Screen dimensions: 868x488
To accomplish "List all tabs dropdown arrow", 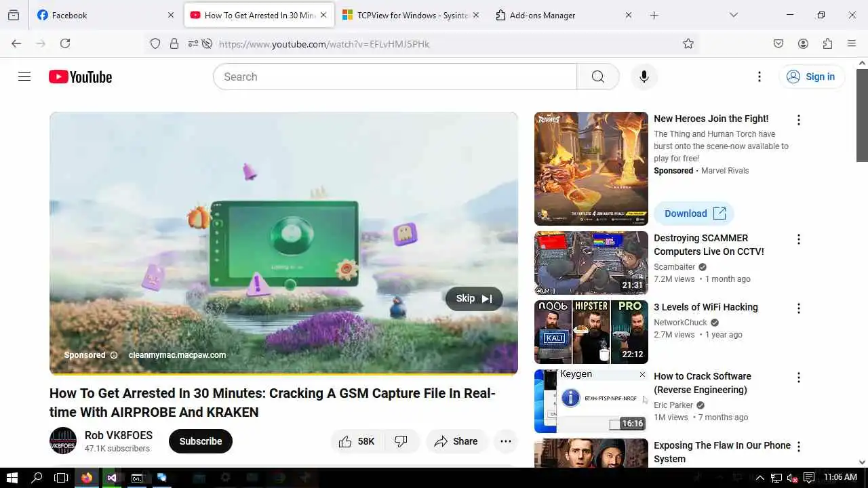I will (733, 15).
